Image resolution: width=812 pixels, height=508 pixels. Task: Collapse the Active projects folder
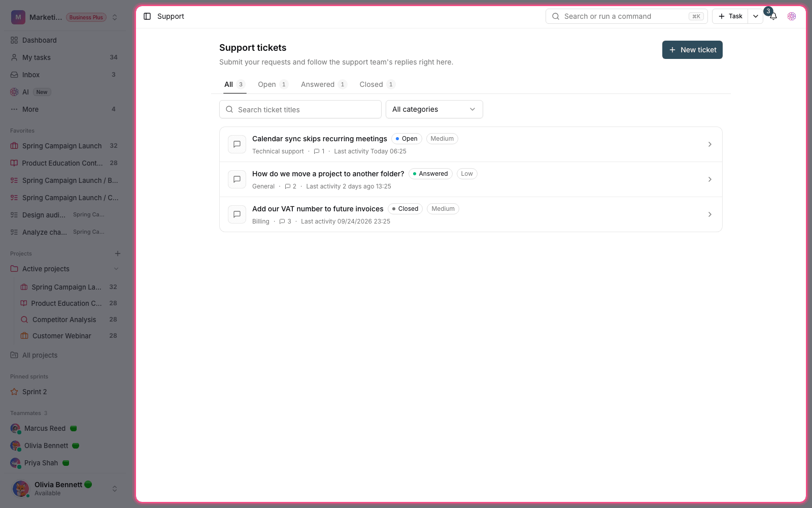(x=116, y=269)
